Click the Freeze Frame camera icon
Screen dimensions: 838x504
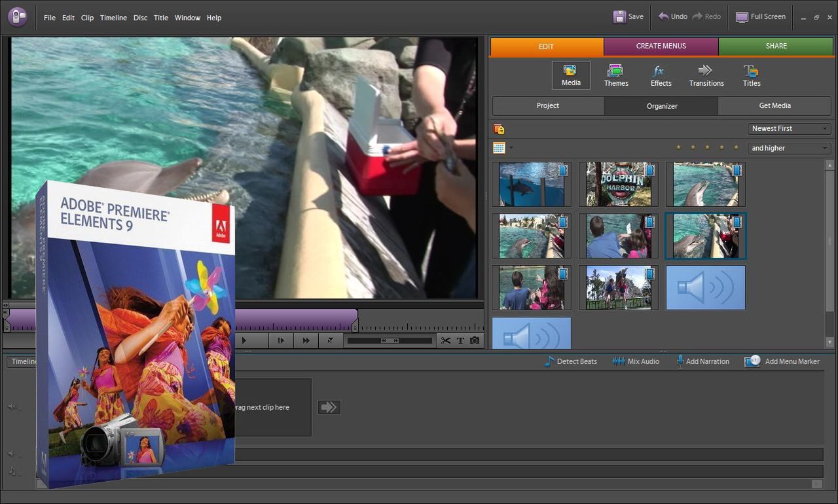tap(475, 340)
